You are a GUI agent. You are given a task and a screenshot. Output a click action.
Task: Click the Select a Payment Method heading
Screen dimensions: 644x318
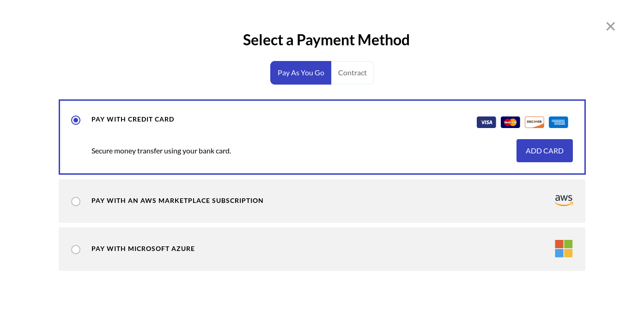(x=326, y=40)
